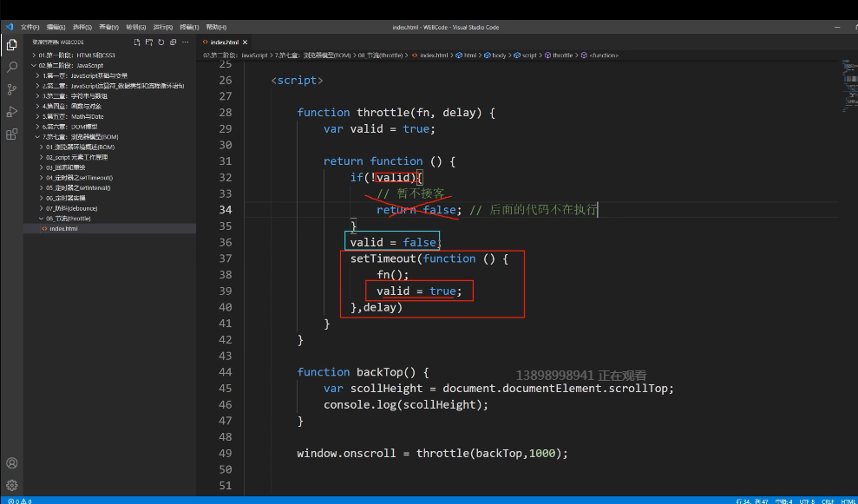
Task: Open the Explorer view in activity bar
Action: 11,45
